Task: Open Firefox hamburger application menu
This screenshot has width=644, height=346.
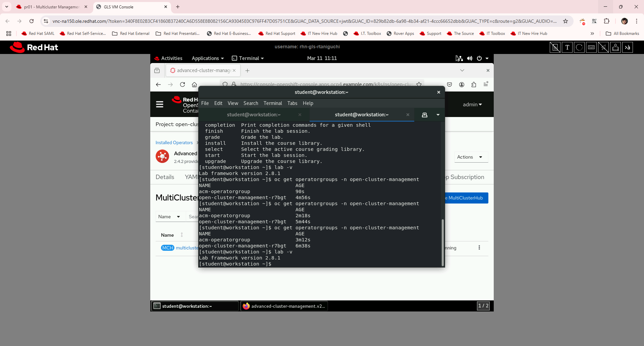Action: pos(486,84)
